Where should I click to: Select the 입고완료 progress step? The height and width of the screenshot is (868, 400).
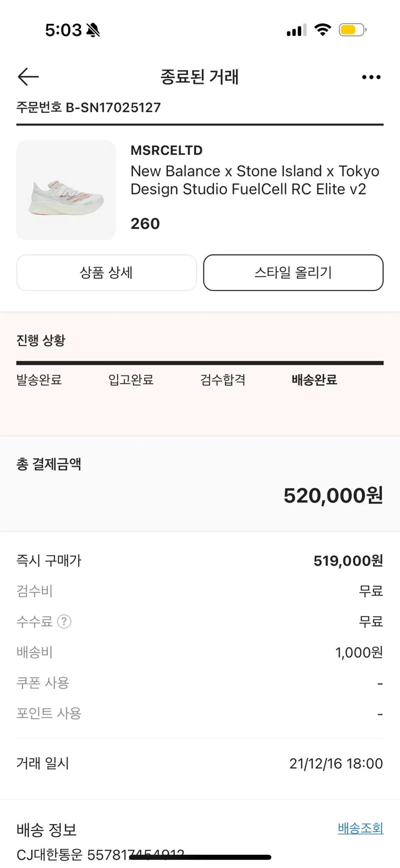(x=131, y=379)
